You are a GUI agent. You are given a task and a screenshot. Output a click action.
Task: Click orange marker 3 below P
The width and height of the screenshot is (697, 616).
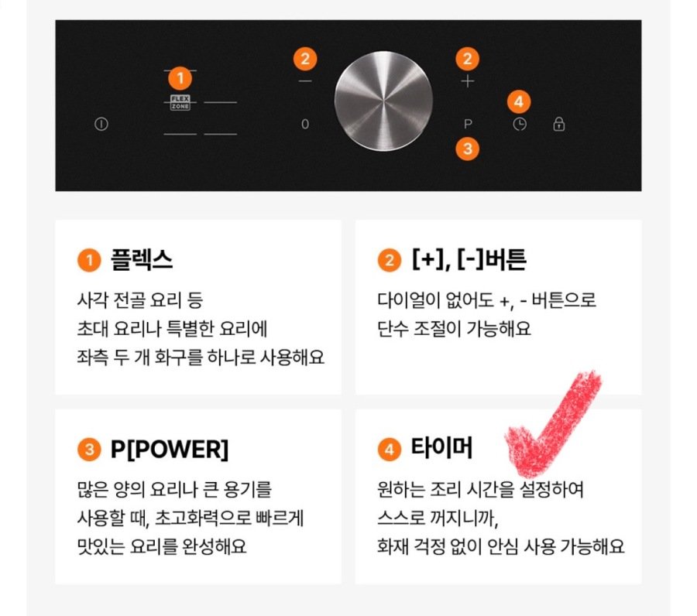(x=467, y=149)
